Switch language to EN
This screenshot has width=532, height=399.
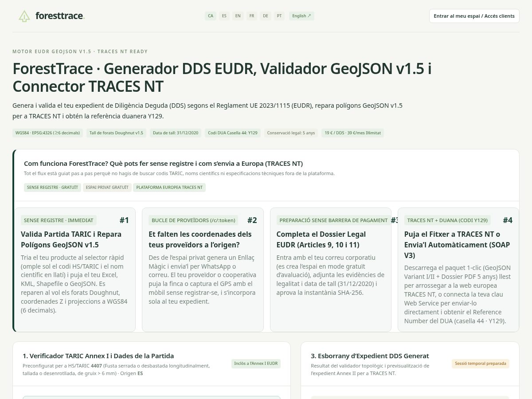(x=238, y=16)
